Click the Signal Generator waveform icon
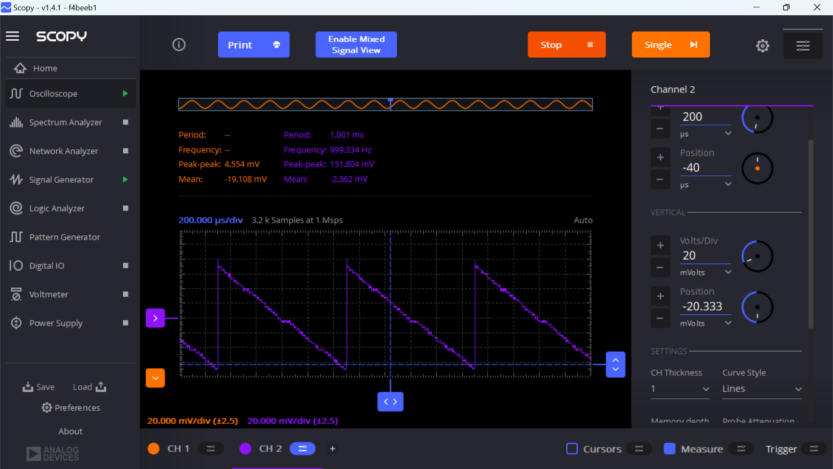 coord(16,180)
